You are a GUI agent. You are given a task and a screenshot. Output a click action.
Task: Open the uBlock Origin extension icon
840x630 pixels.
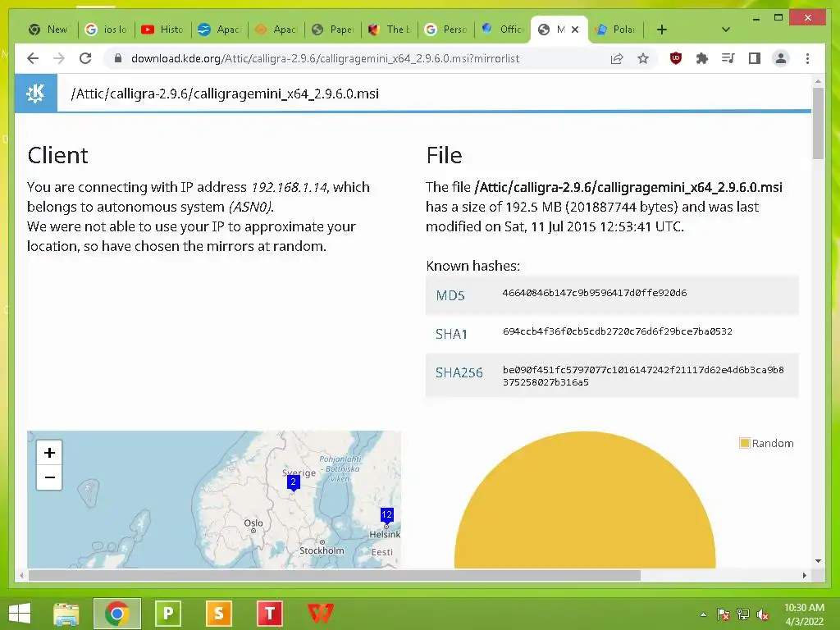pos(676,58)
